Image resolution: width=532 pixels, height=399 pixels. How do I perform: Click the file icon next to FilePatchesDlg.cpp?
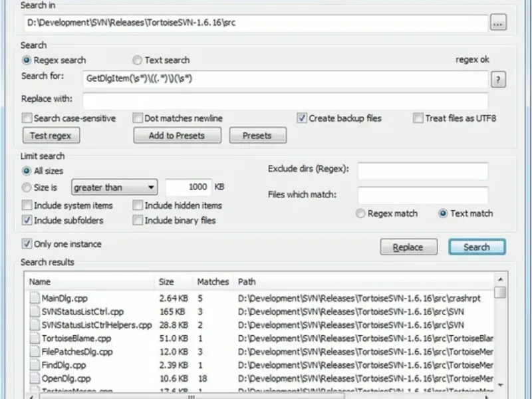pyautogui.click(x=35, y=352)
